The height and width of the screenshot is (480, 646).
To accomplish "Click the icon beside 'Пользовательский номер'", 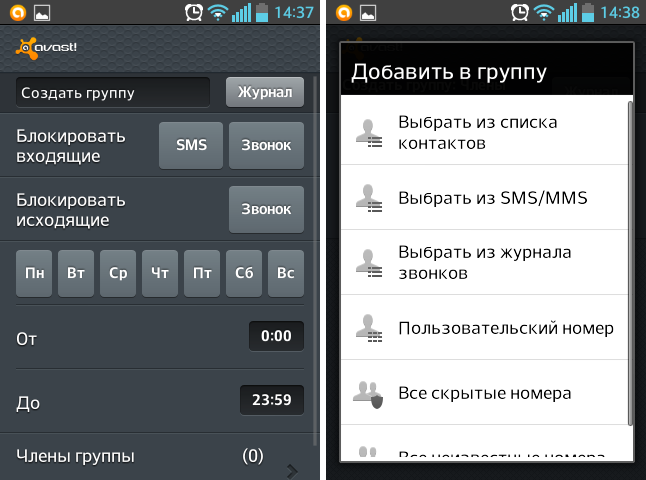I will (x=368, y=328).
